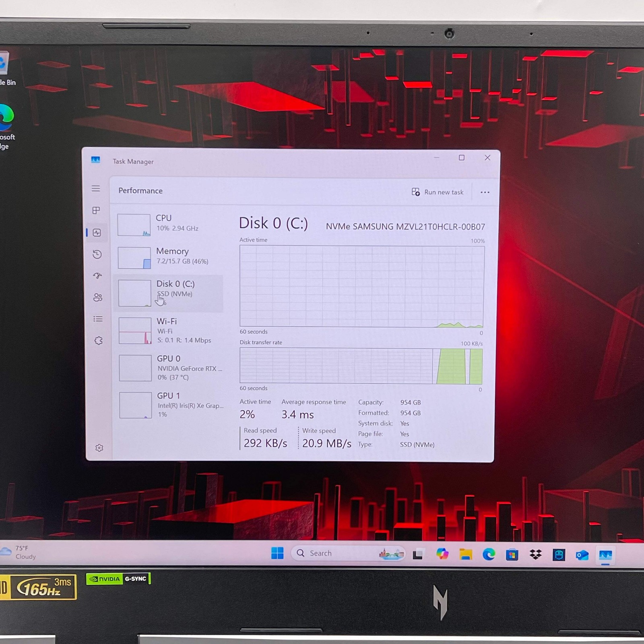Open the three-dot more options menu
The width and height of the screenshot is (644, 644).
click(x=485, y=192)
